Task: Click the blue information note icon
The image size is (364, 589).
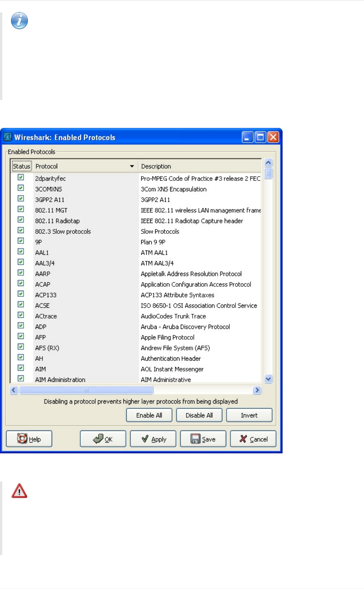Action: 19,21
